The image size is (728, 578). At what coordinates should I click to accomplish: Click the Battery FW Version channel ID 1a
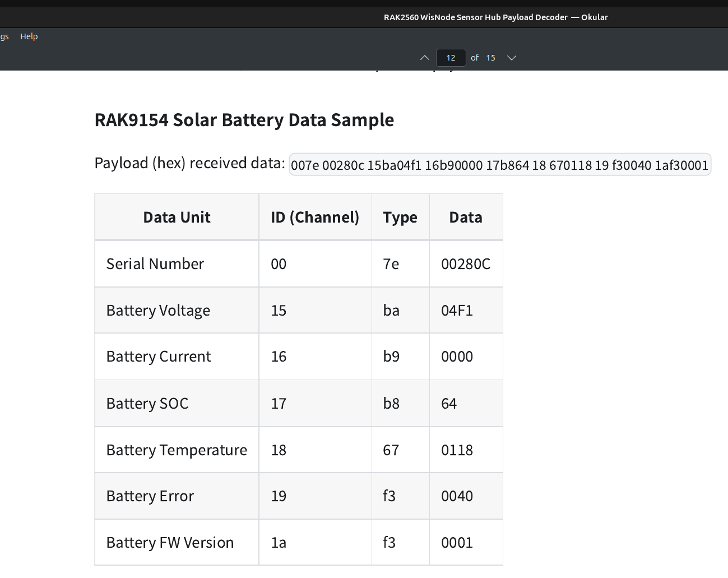[x=279, y=543]
